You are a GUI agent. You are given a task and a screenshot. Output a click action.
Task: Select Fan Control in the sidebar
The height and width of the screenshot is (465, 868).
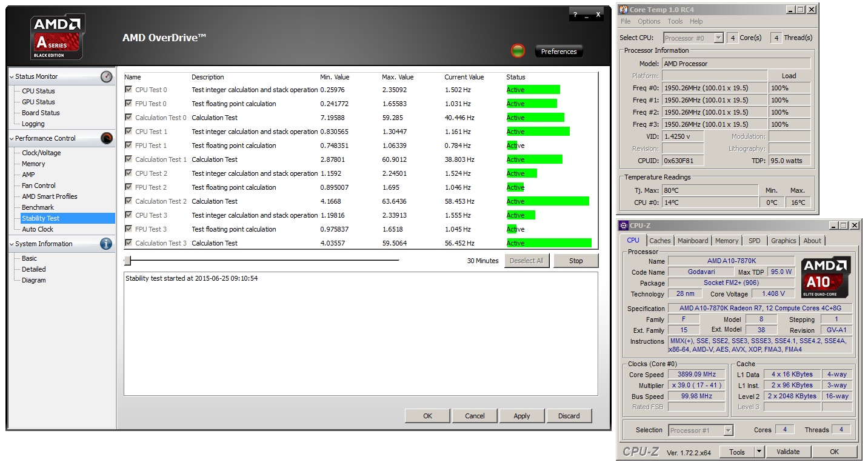point(39,186)
